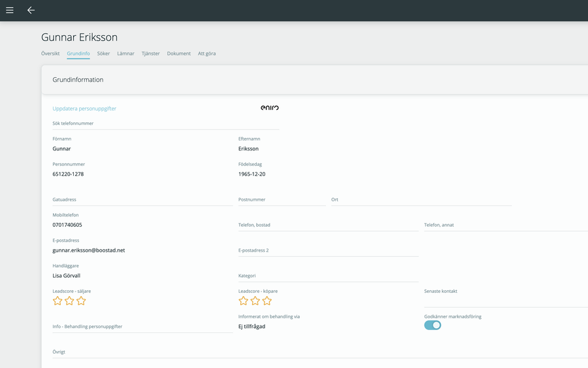
Task: Open the Kategori dropdown
Action: tap(328, 276)
